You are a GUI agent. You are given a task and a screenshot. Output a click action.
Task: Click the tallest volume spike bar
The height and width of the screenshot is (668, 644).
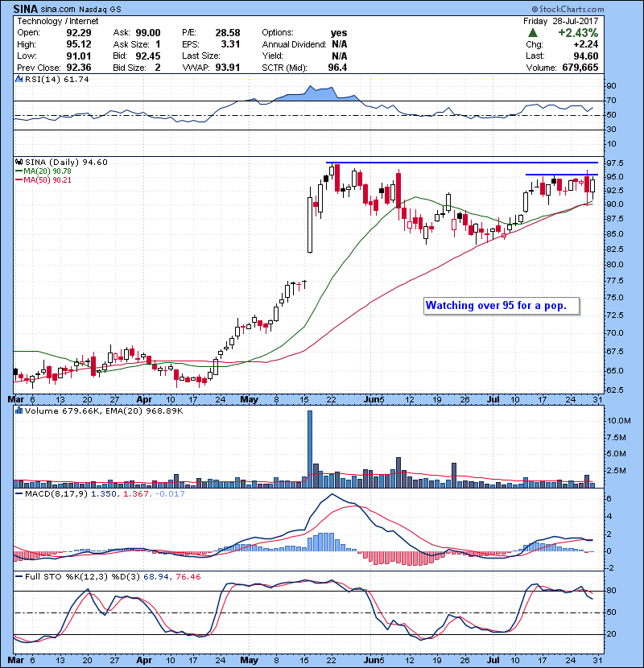pos(310,449)
